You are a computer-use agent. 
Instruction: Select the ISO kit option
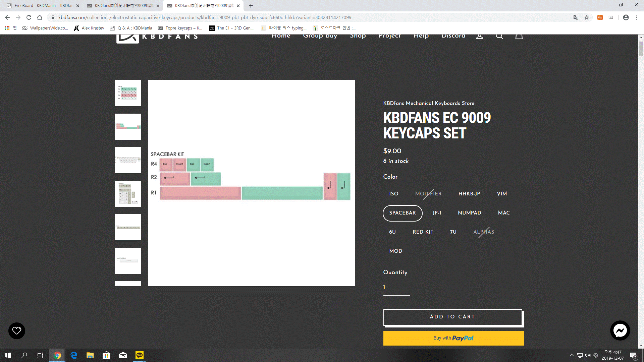click(394, 194)
